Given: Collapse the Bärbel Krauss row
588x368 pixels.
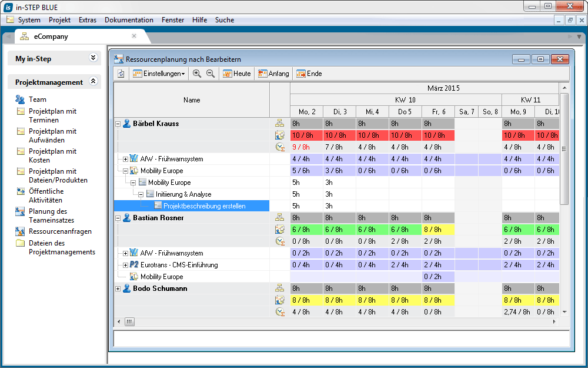Looking at the screenshot, I should click(x=118, y=124).
